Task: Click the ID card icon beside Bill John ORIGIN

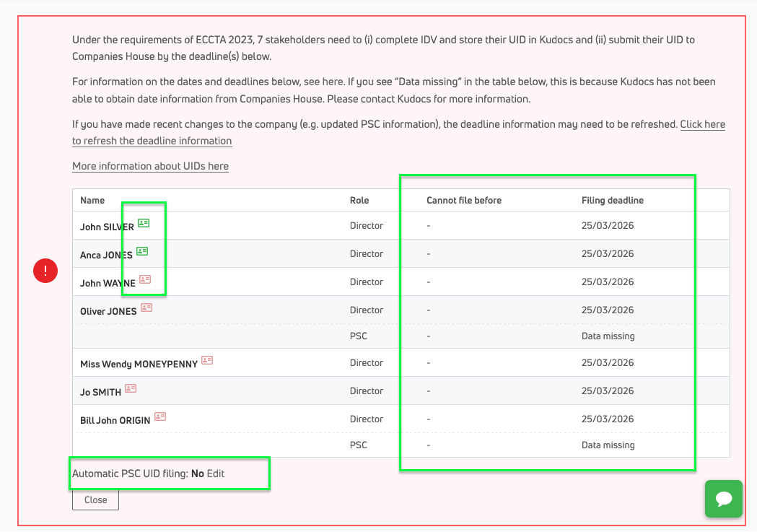Action: coord(160,417)
